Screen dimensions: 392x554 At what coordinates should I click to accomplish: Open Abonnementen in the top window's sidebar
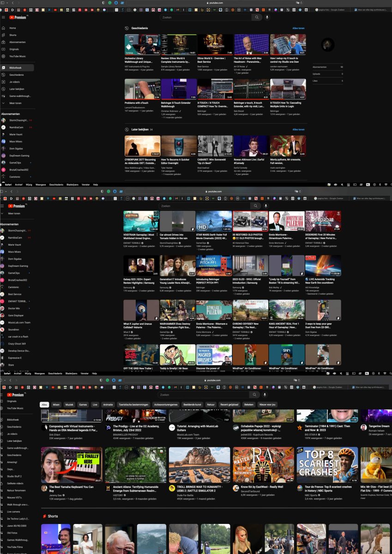17,42
